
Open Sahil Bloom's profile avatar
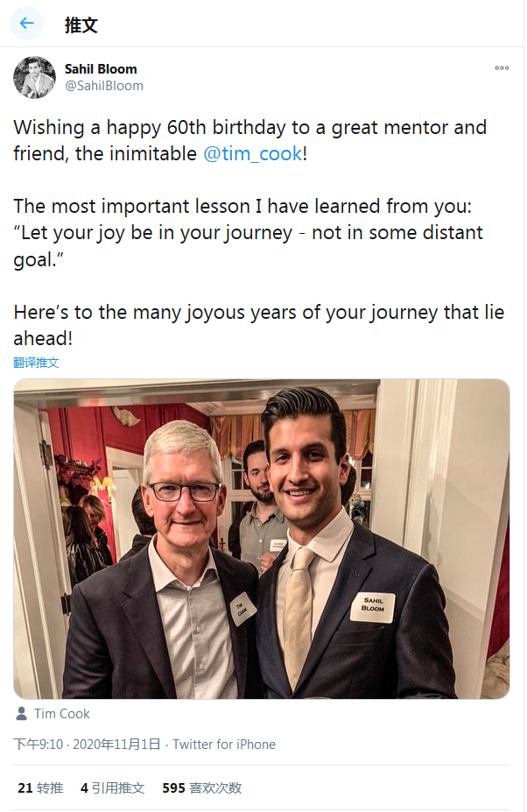coord(34,78)
